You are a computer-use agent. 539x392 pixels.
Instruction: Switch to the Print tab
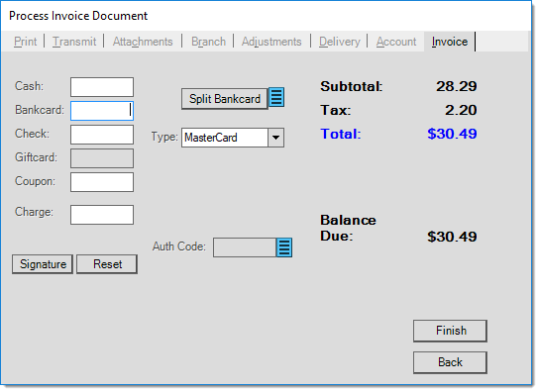25,42
